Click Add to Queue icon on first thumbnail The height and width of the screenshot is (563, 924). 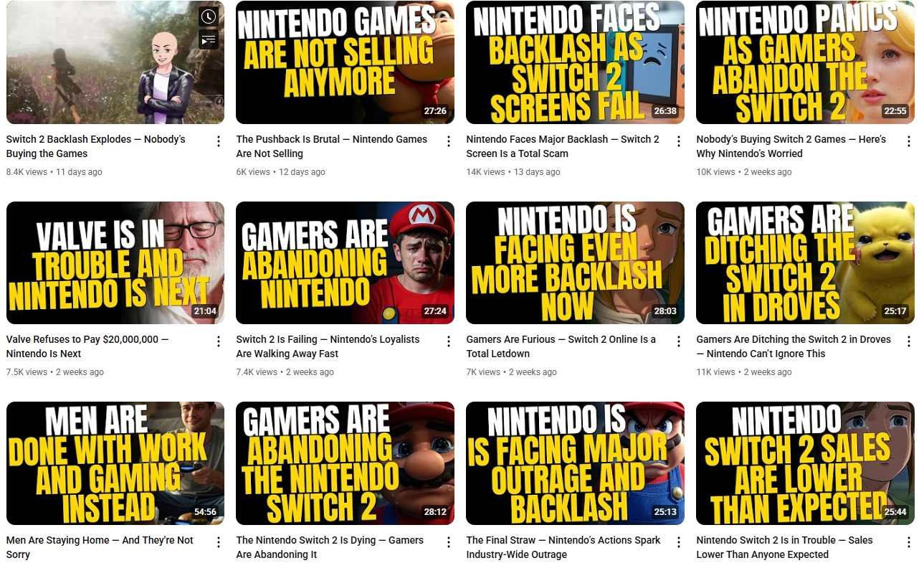point(208,40)
